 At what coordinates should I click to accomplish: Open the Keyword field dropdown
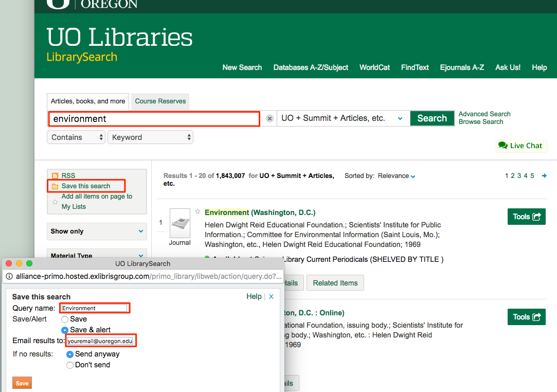[150, 137]
